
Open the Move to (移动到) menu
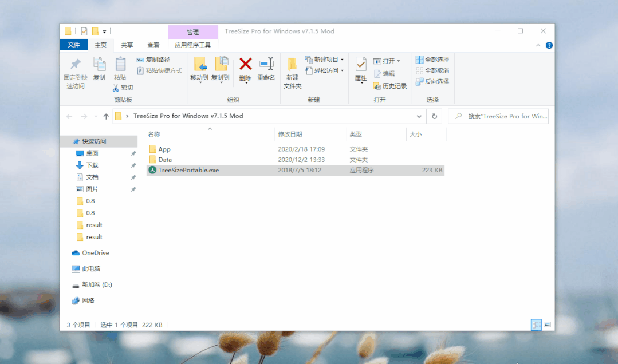(x=199, y=70)
